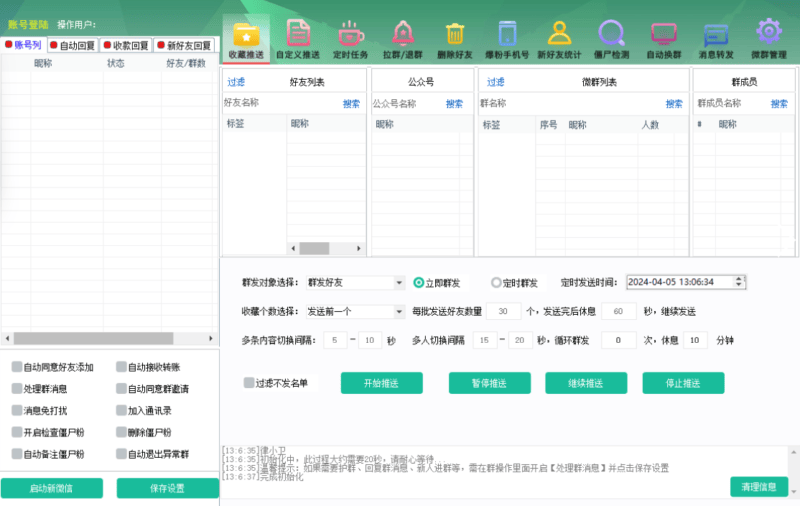Open the 自定义推送 custom push tool
800x506 pixels.
(298, 40)
